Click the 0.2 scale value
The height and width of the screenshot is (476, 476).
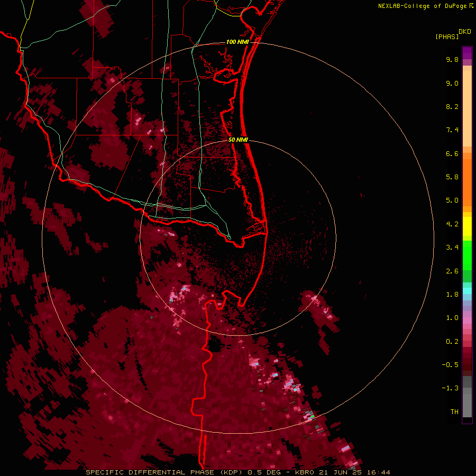coord(452,342)
